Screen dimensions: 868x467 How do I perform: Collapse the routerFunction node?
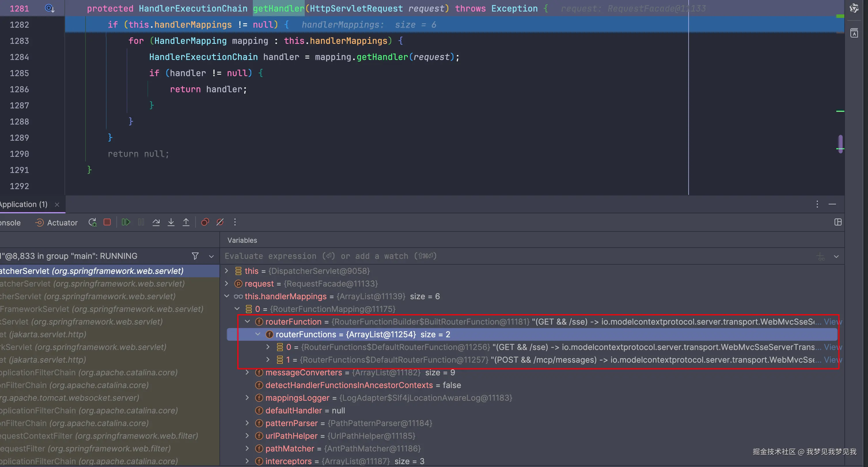(x=247, y=322)
